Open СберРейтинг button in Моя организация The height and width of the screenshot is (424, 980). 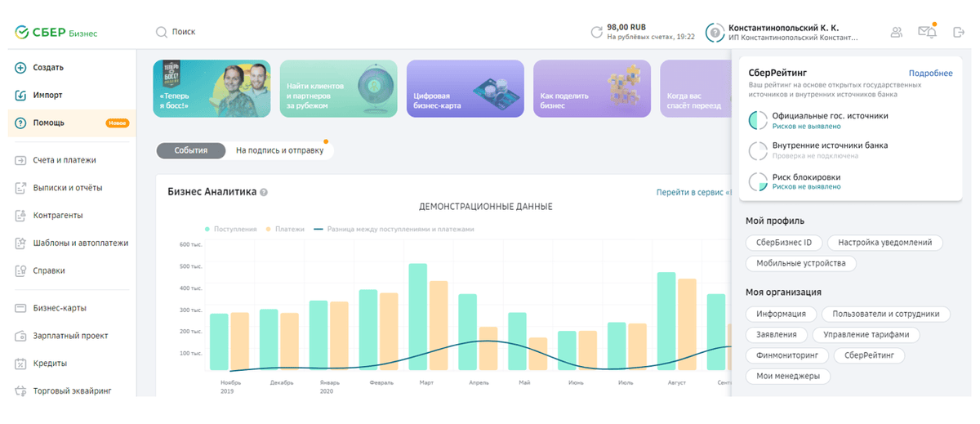869,356
